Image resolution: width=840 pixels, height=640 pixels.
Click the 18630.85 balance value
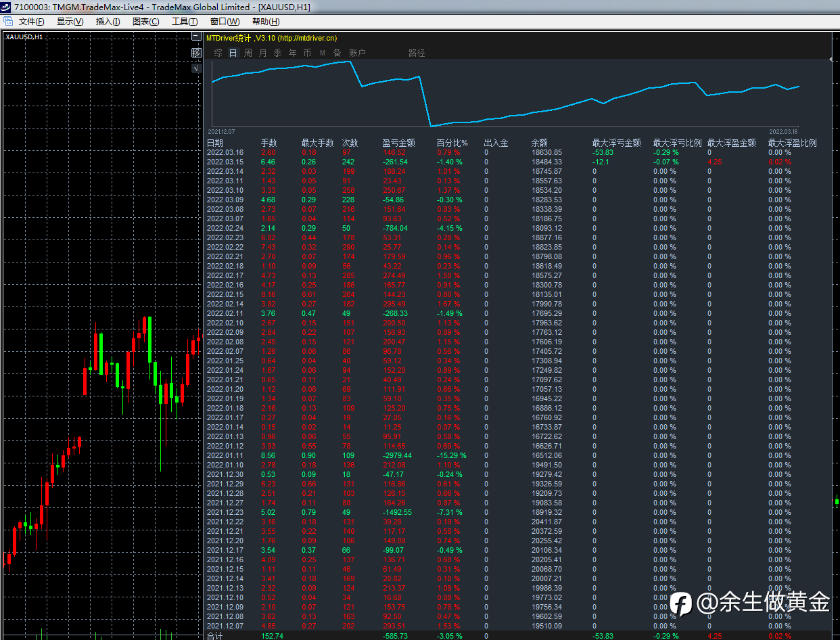546,152
